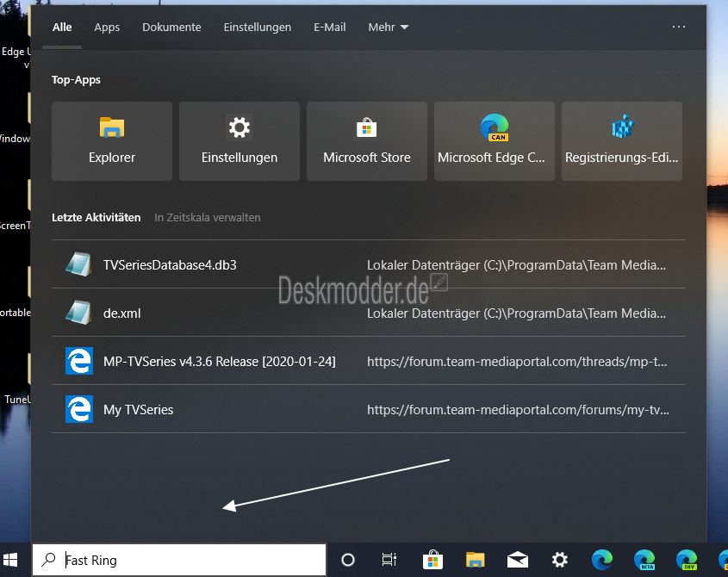The height and width of the screenshot is (577, 728).
Task: Click forums/my-tv... URL text
Action: pos(518,410)
